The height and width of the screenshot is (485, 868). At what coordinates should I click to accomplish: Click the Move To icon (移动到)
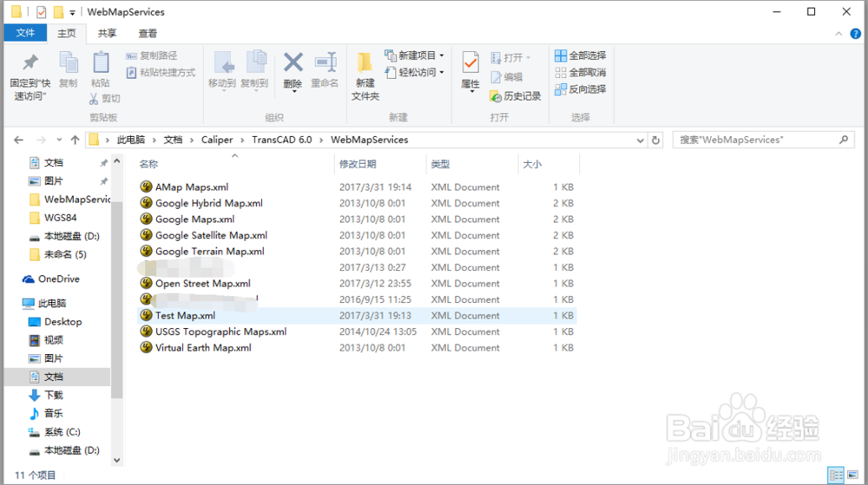click(223, 62)
